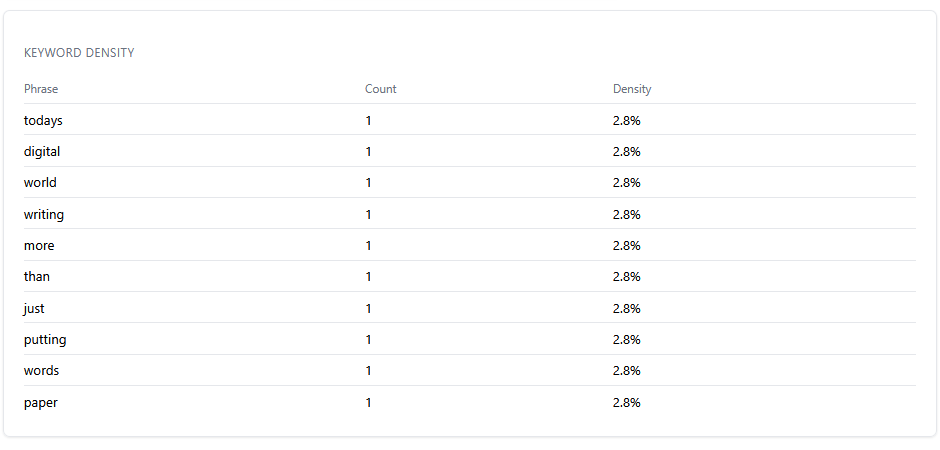940x450 pixels.
Task: Click the Density column header
Action: [x=631, y=89]
